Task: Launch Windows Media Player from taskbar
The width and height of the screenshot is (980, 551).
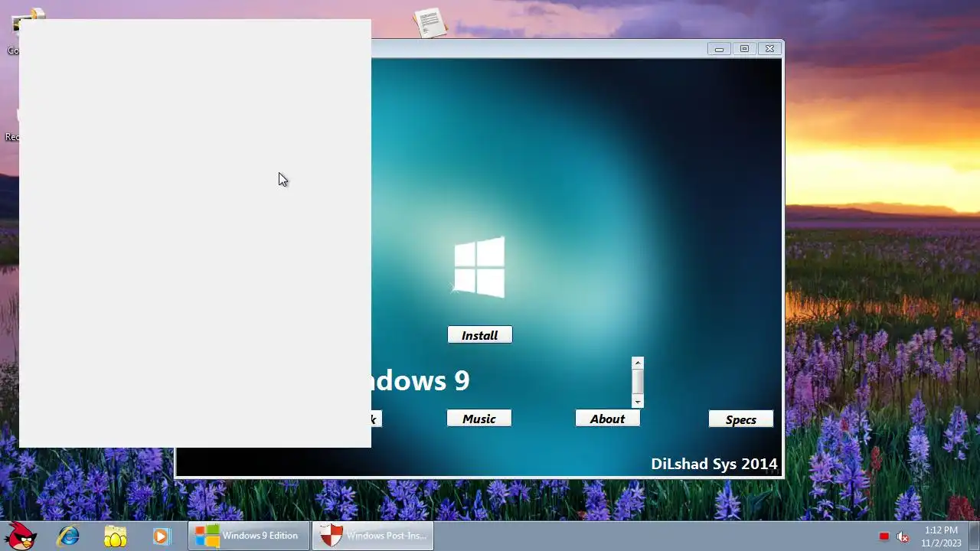Action: [161, 536]
